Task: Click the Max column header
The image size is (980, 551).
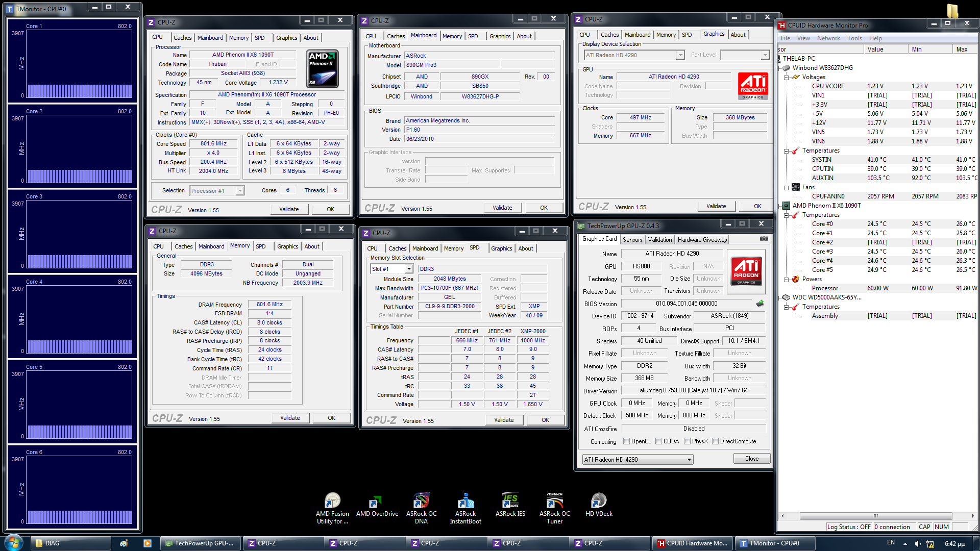Action: coord(965,49)
